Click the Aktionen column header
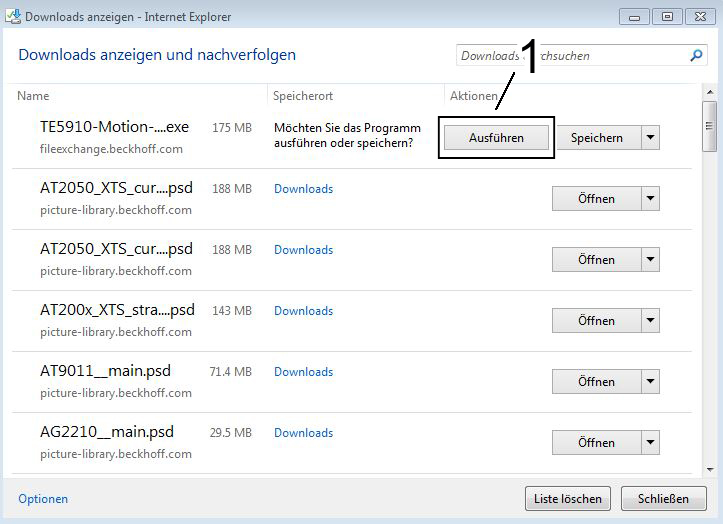 tap(474, 95)
